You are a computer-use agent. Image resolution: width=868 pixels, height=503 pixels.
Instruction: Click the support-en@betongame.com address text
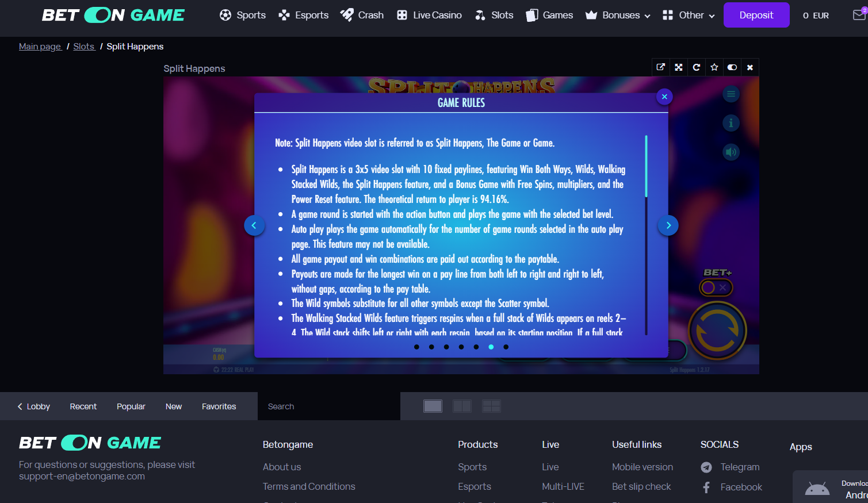[x=82, y=476]
